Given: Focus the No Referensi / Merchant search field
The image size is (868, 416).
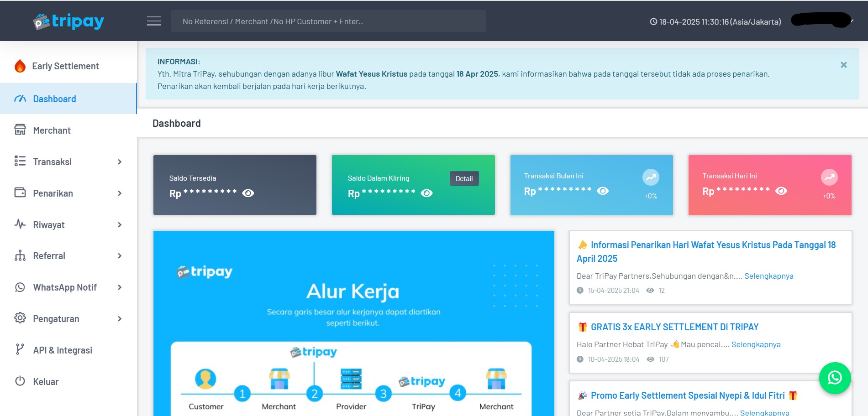Looking at the screenshot, I should pyautogui.click(x=328, y=21).
